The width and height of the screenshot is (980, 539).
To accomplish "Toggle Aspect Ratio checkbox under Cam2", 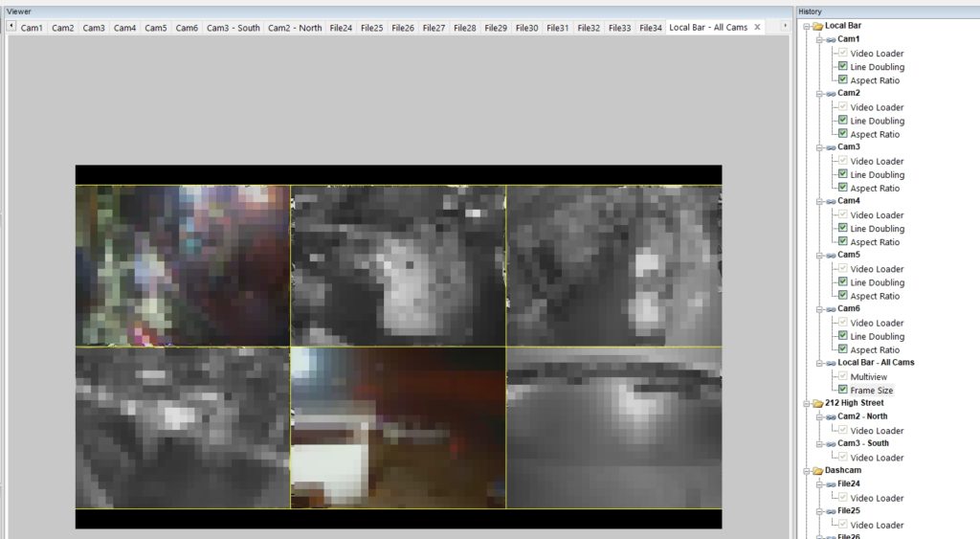I will click(842, 133).
